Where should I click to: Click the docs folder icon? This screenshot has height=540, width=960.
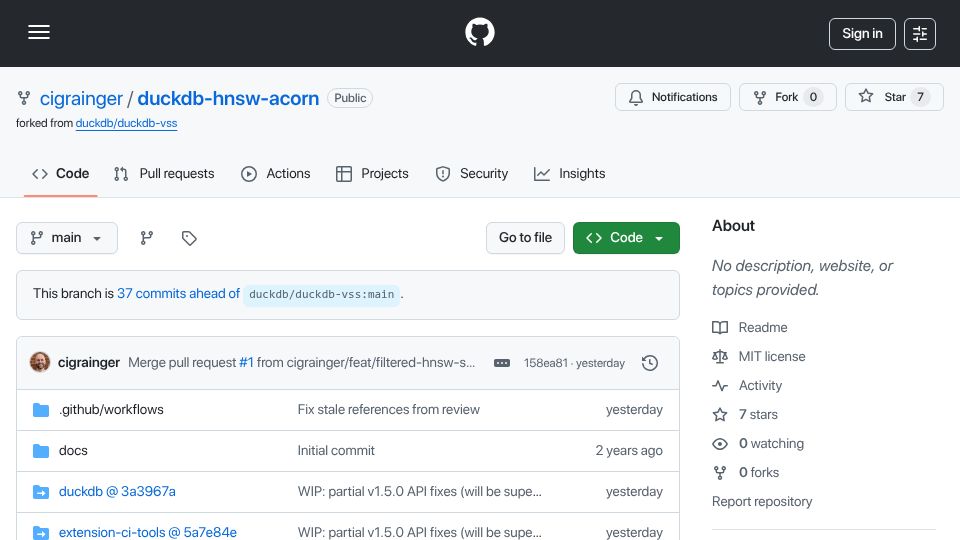coord(40,451)
